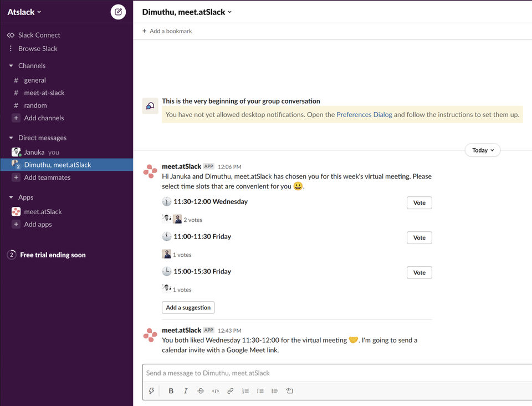Focus the message input field
The width and height of the screenshot is (532, 406).
pyautogui.click(x=337, y=373)
